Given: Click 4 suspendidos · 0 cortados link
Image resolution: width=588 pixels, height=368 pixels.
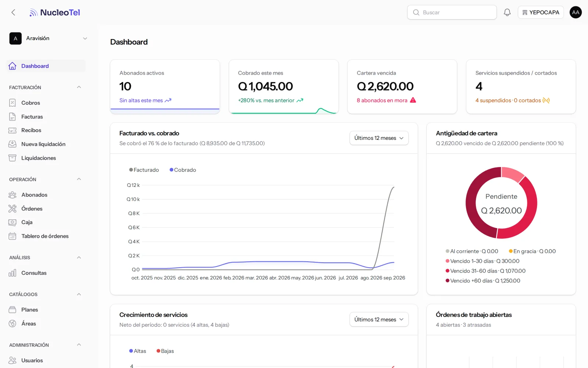Looking at the screenshot, I should (512, 100).
